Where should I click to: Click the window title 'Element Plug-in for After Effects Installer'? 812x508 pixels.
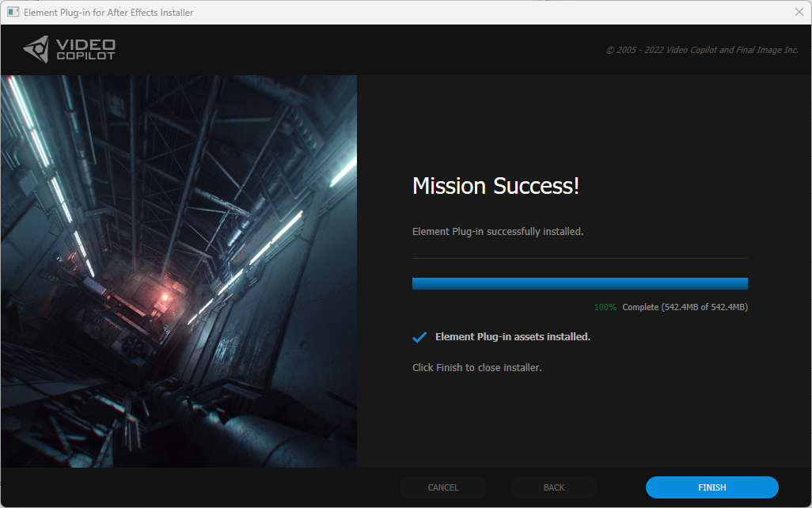point(108,13)
